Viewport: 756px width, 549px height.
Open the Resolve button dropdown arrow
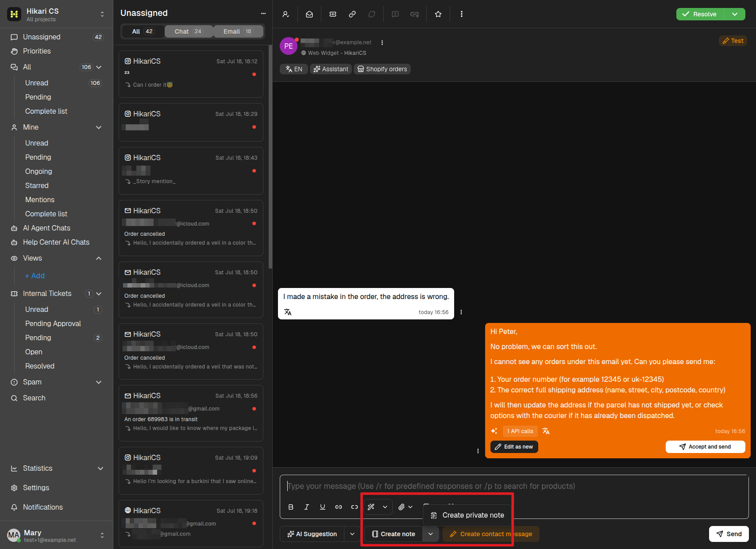(x=735, y=14)
